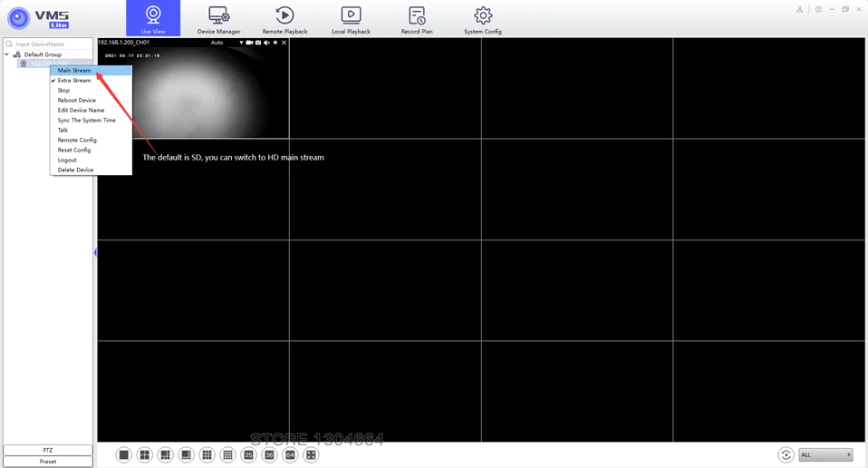Switch to the 36-split layout
Viewport: 868px width, 468px height.
pyautogui.click(x=269, y=454)
